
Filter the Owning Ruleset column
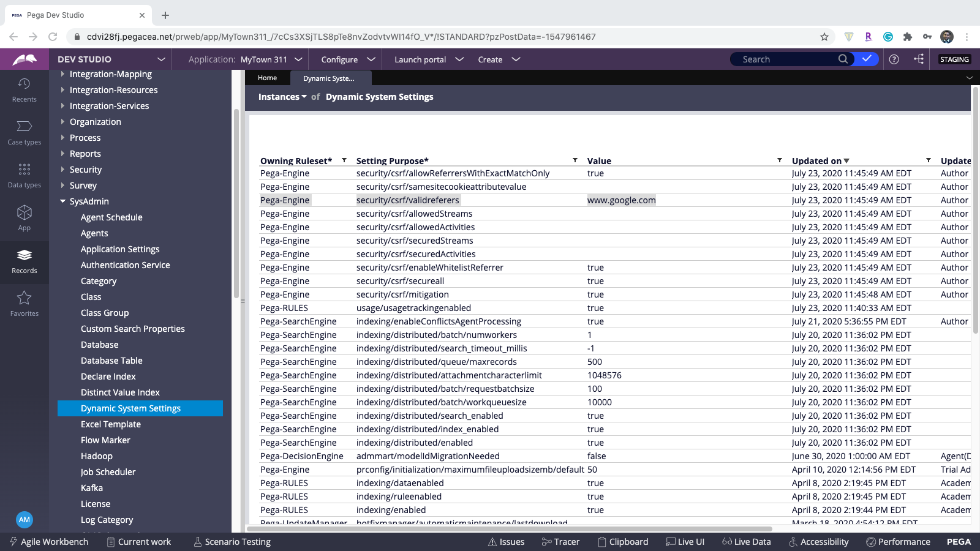(x=344, y=160)
